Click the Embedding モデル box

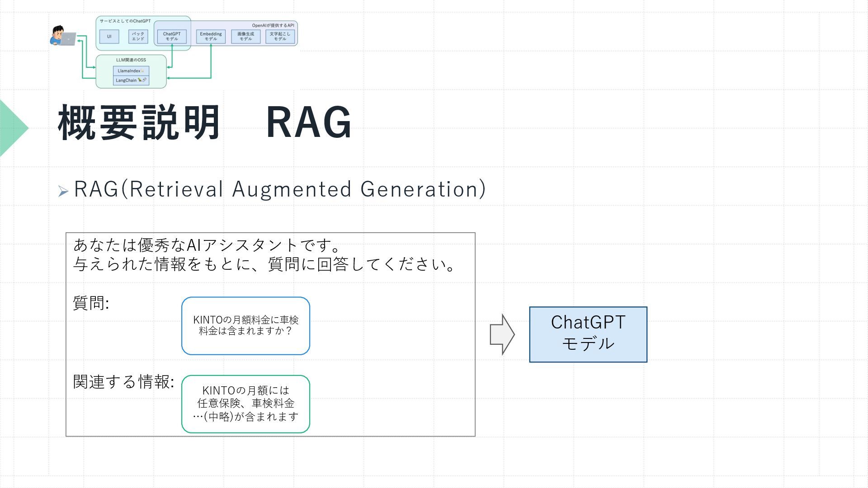[211, 37]
